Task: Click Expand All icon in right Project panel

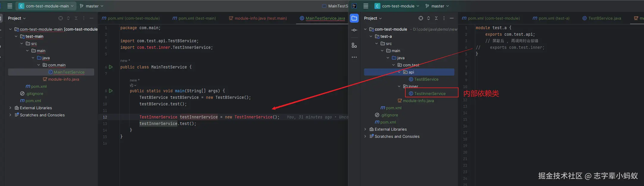Action: (429, 18)
